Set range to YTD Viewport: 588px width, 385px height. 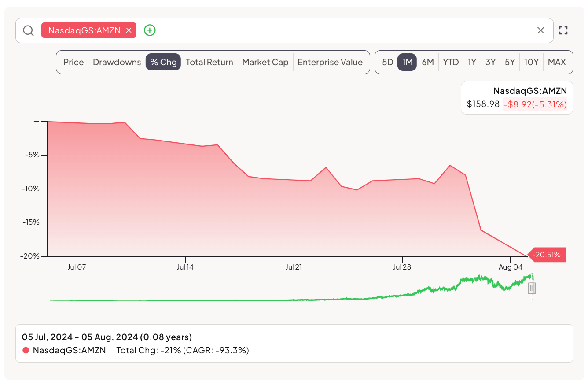[x=451, y=62]
